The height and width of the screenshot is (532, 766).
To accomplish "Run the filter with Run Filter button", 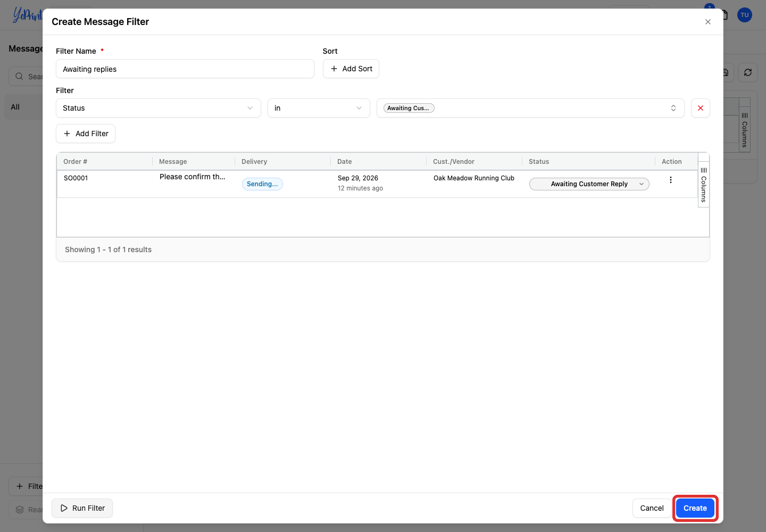I will (x=82, y=508).
